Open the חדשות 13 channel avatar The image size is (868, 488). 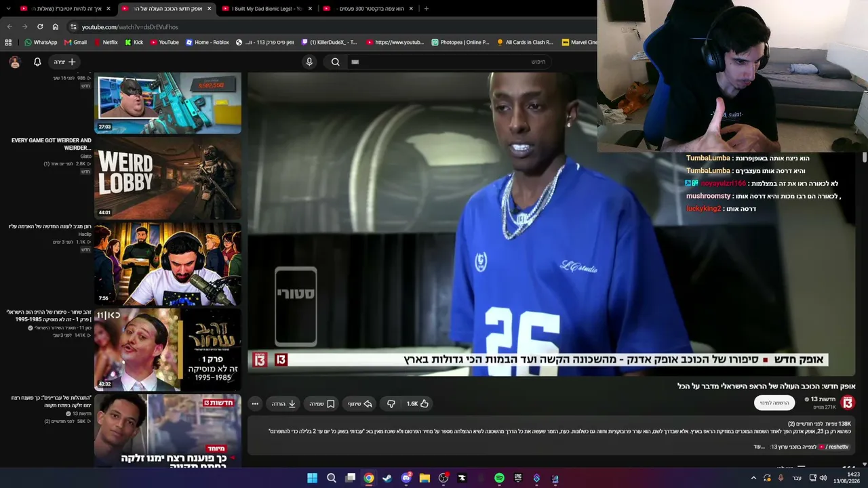[x=847, y=403]
